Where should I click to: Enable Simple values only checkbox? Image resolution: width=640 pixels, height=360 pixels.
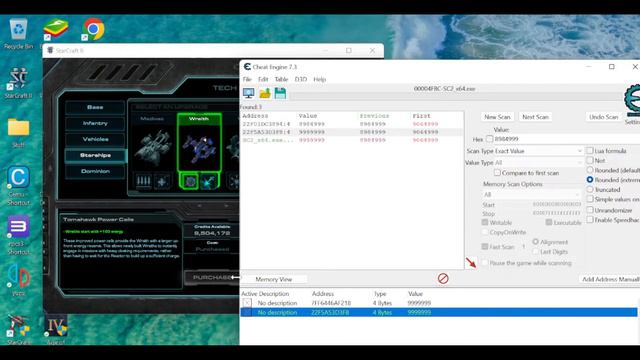tap(590, 199)
